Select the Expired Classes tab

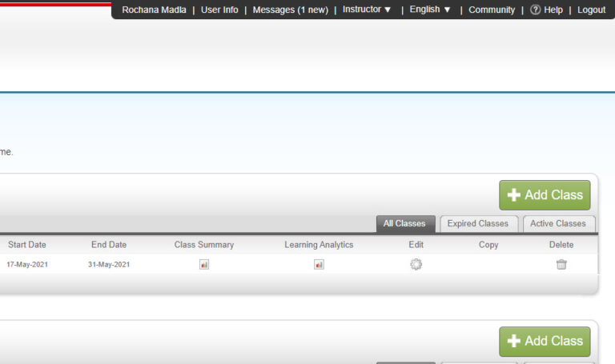pyautogui.click(x=477, y=224)
